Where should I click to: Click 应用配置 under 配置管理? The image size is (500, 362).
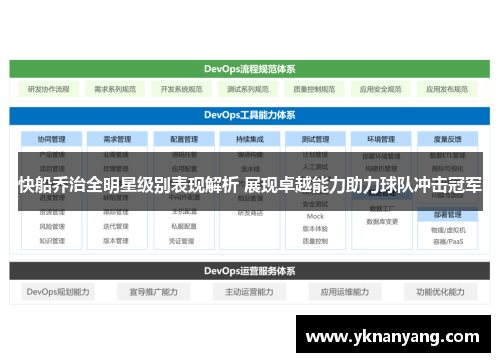(184, 169)
